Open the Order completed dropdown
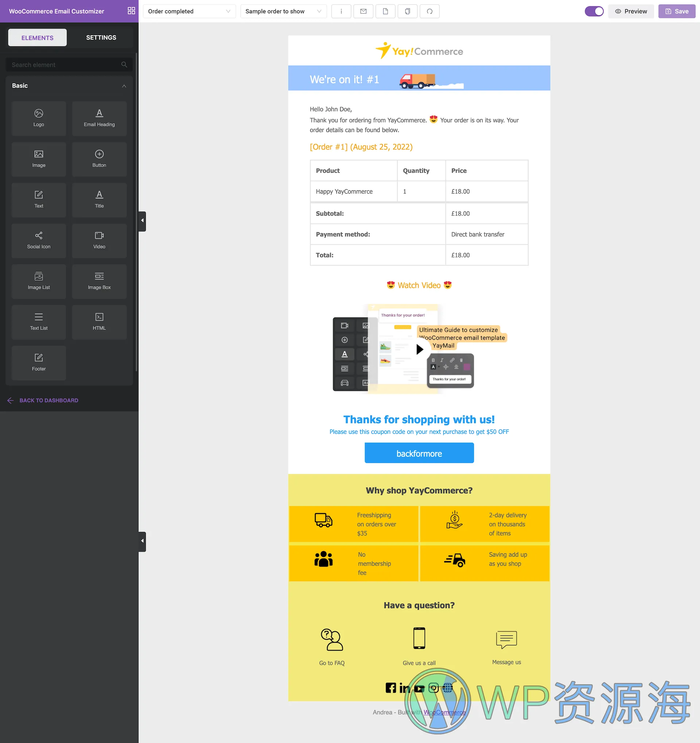The width and height of the screenshot is (700, 743). pyautogui.click(x=189, y=11)
